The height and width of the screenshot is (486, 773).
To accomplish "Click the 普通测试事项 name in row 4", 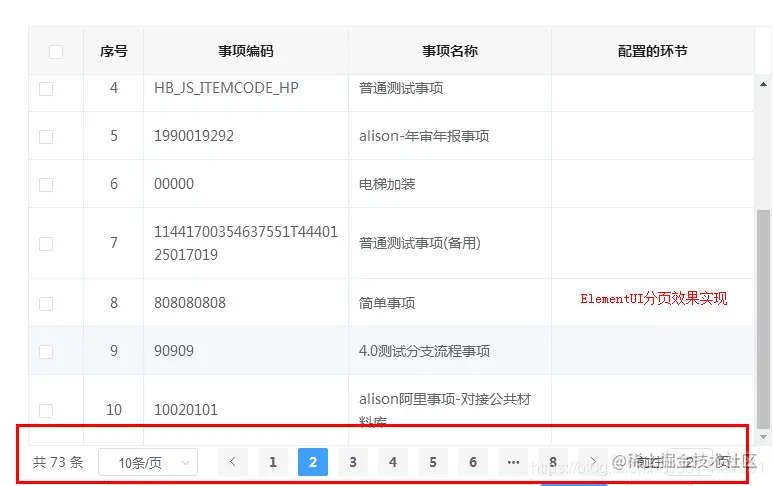I will tap(401, 88).
